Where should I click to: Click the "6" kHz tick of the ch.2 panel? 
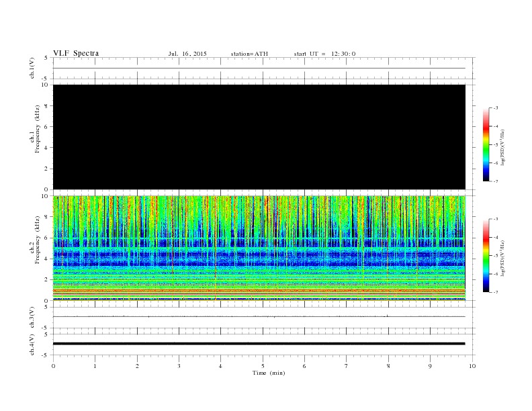pyautogui.click(x=46, y=238)
